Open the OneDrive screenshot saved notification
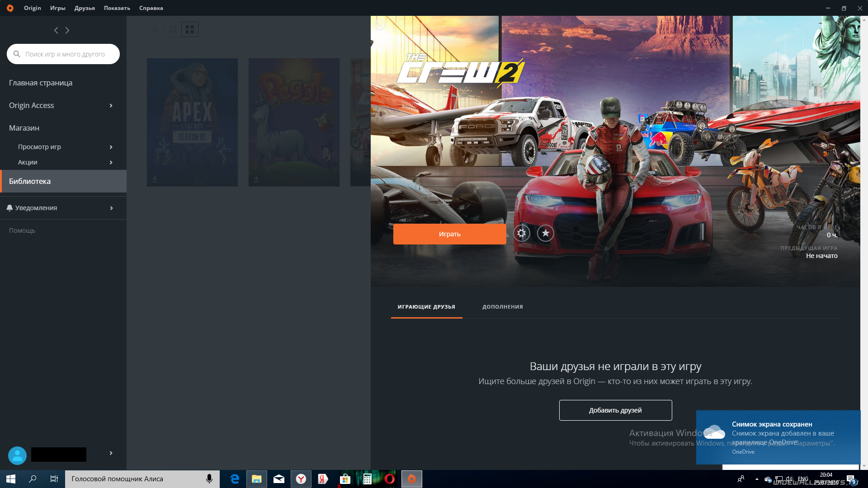Screen dimensions: 868x488 tap(778, 437)
